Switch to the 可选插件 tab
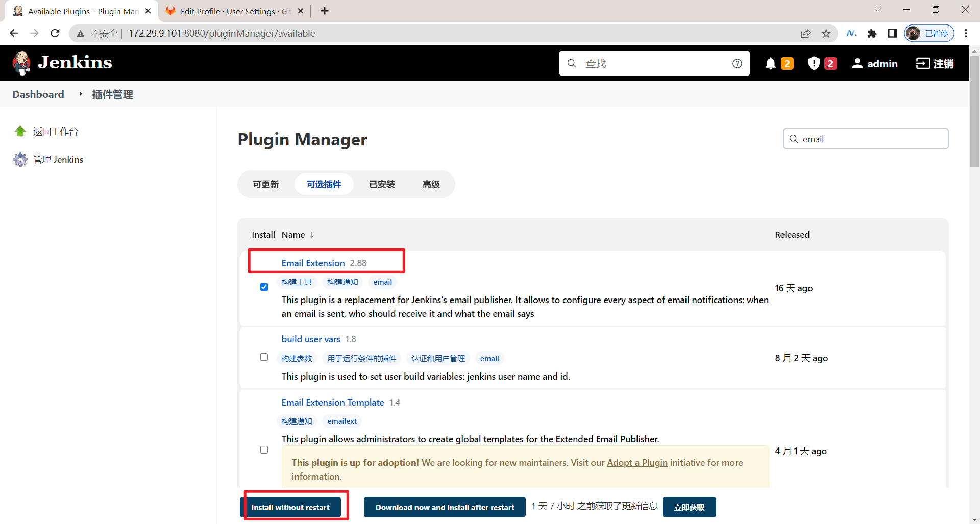 coord(324,184)
